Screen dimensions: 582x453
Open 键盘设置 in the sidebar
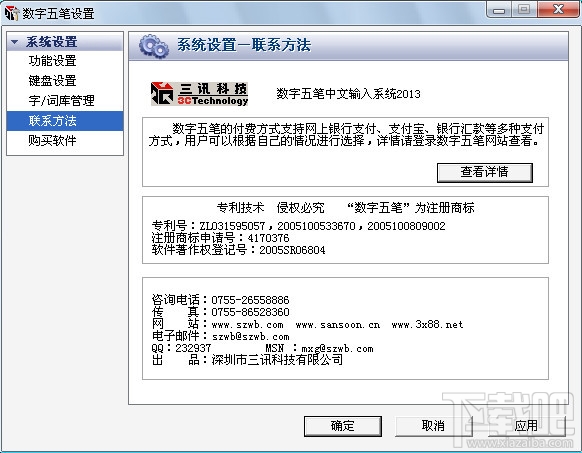click(x=52, y=81)
